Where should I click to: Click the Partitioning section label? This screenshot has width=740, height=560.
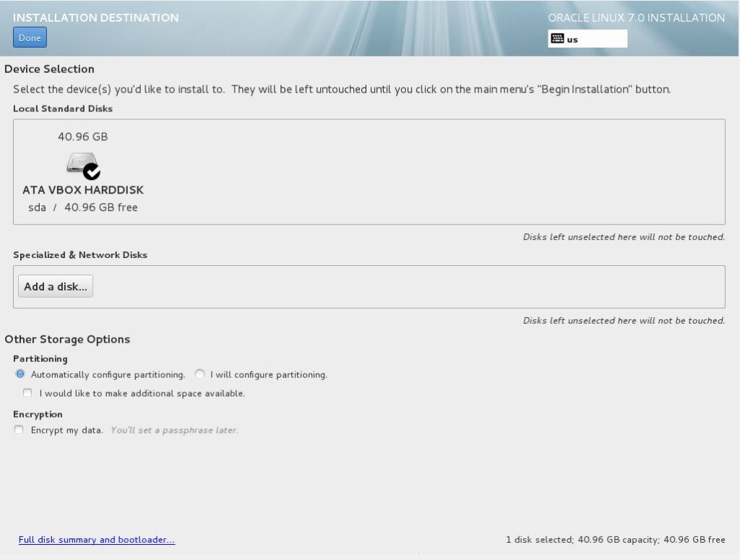coord(40,358)
